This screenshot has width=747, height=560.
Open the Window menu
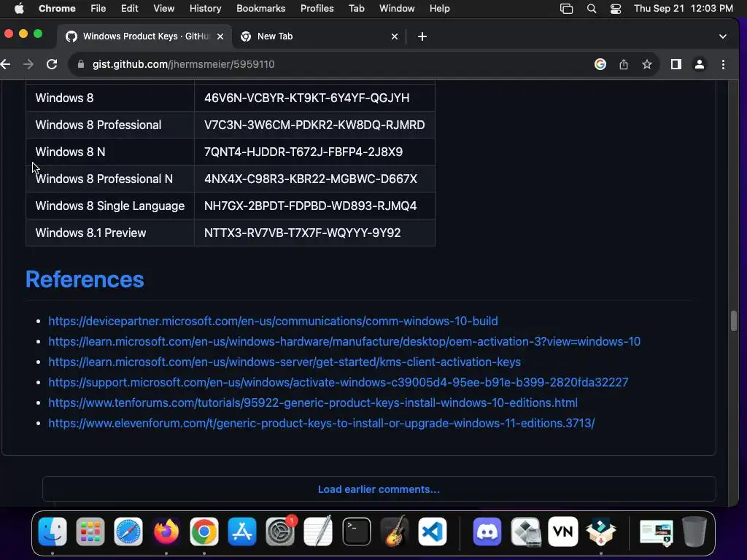[x=397, y=9]
